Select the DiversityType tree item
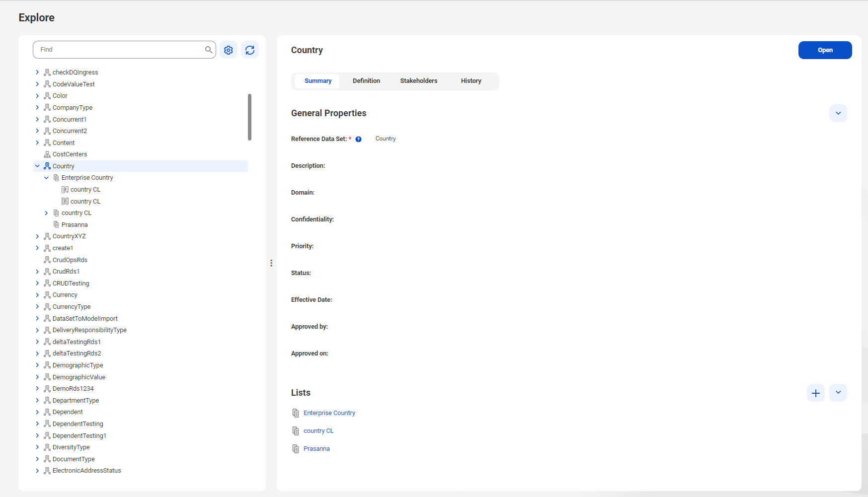 tap(71, 447)
